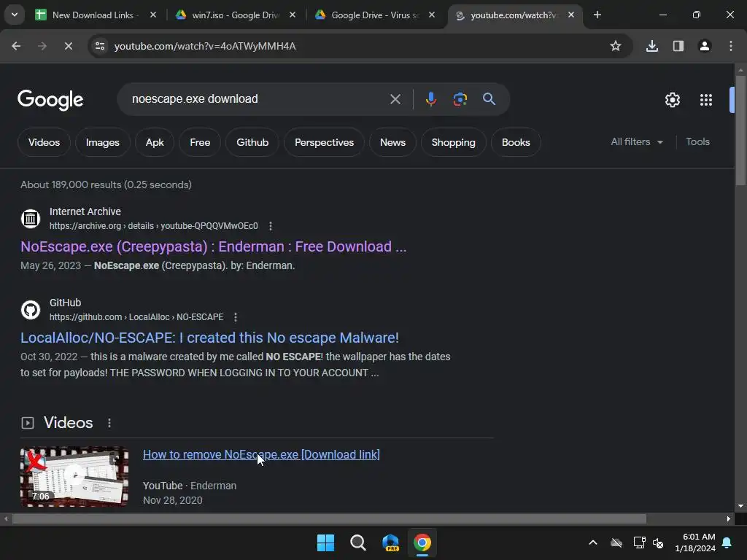Select the Free filter chip
747x560 pixels.
pyautogui.click(x=200, y=142)
